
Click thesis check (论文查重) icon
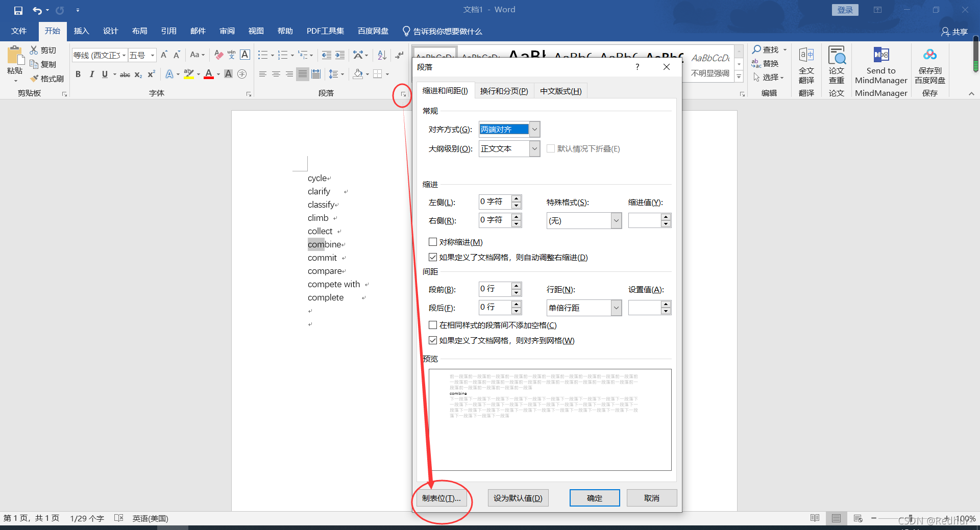(x=837, y=55)
